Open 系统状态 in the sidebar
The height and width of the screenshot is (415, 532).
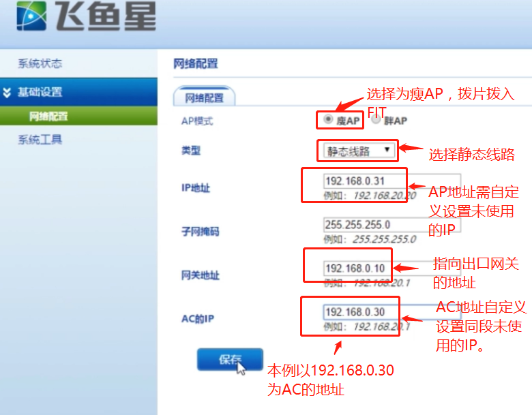[x=40, y=63]
